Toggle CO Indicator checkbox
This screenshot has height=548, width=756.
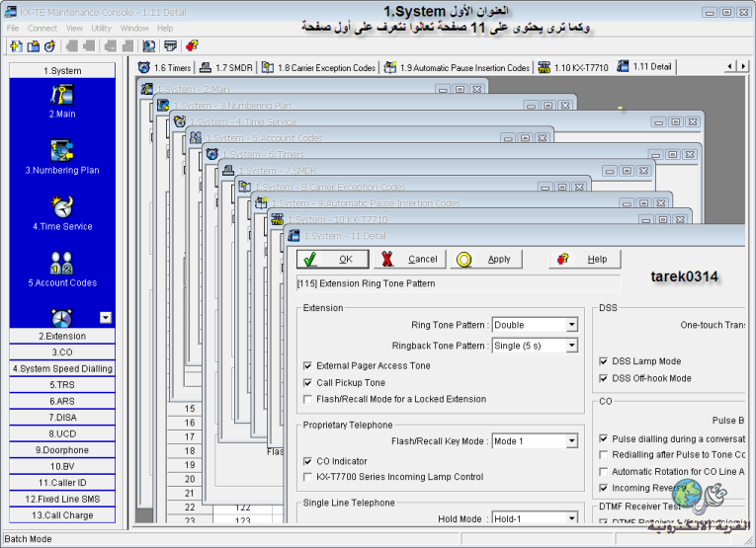tap(307, 461)
